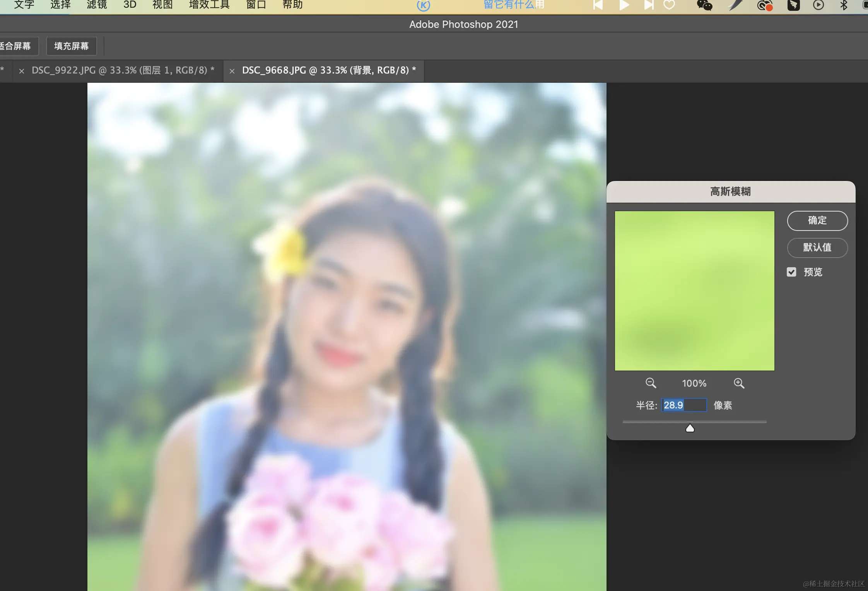Open Bluetooth menu bar icon
The width and height of the screenshot is (868, 591).
pos(844,5)
